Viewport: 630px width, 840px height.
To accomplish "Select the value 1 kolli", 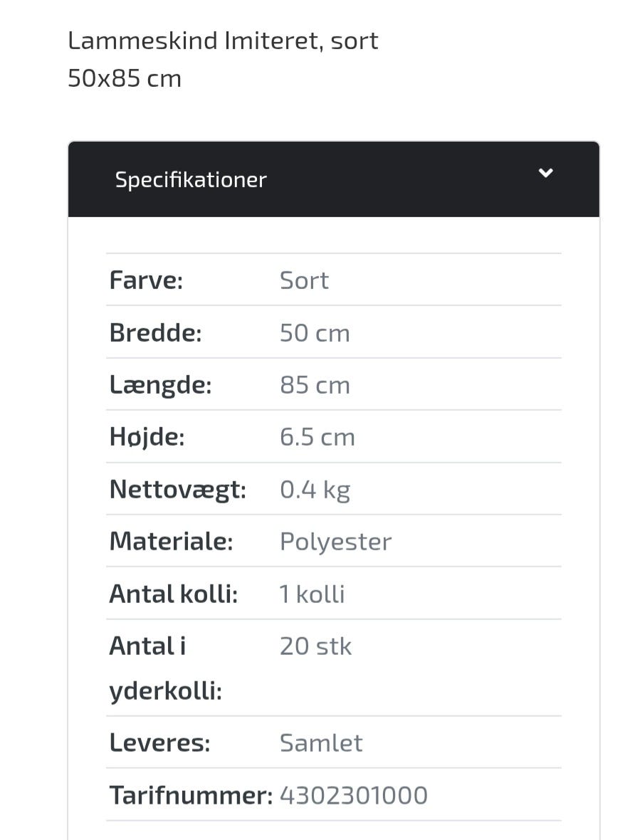I will point(312,594).
